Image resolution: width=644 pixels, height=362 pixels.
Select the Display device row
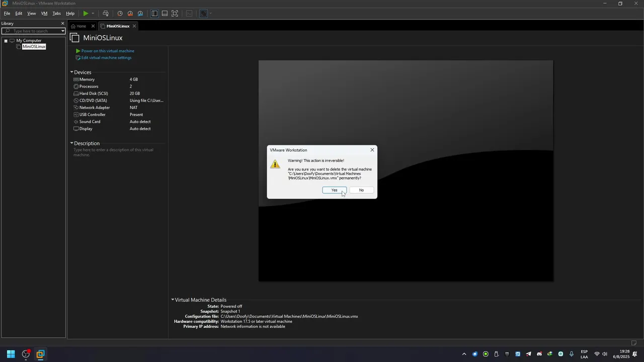(119, 129)
